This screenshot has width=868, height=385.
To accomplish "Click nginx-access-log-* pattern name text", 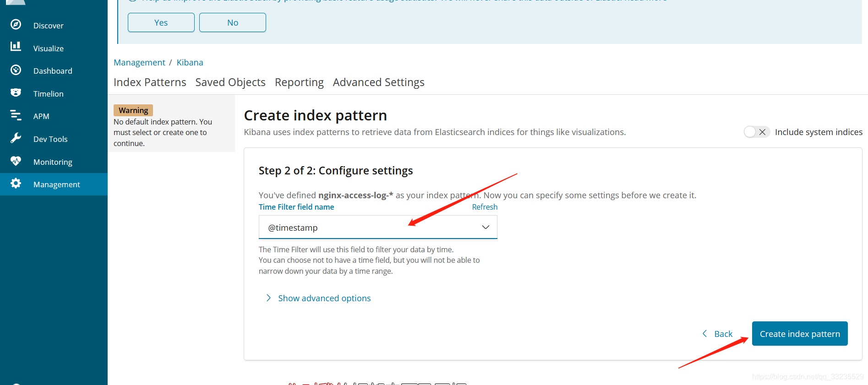I will (x=355, y=195).
